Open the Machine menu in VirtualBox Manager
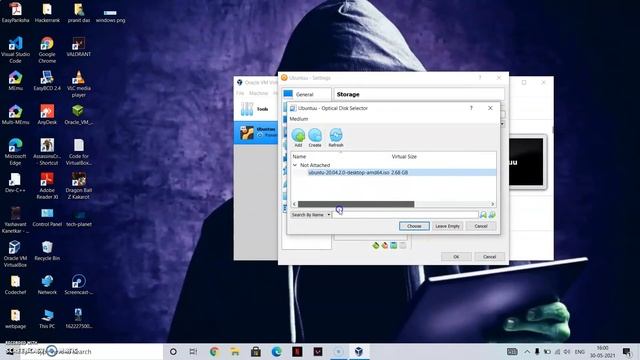 [x=258, y=93]
